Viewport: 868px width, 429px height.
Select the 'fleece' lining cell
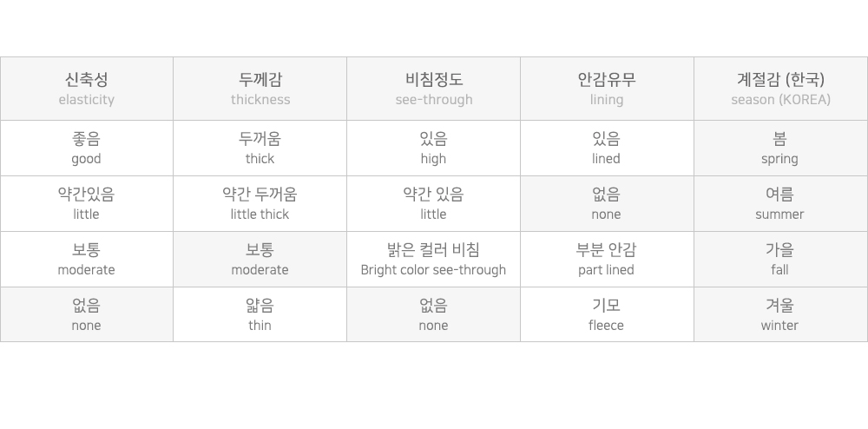click(x=607, y=315)
